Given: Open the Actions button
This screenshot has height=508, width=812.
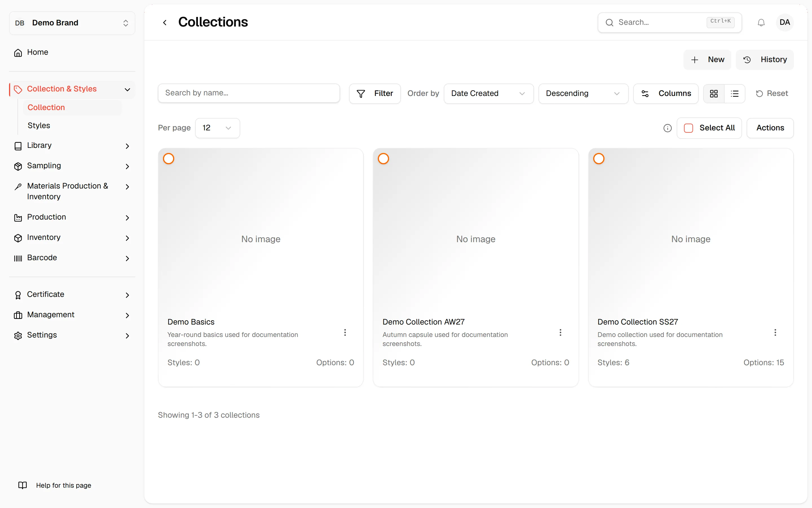Looking at the screenshot, I should [770, 128].
